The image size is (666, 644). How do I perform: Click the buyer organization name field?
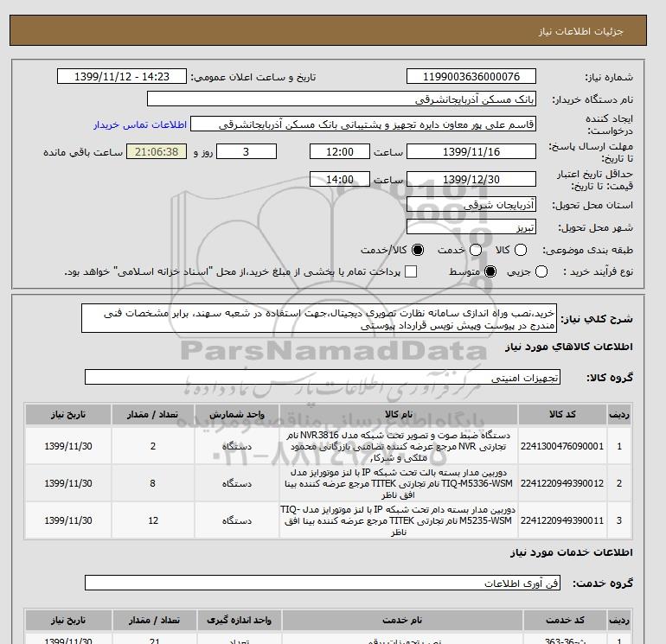coord(342,99)
